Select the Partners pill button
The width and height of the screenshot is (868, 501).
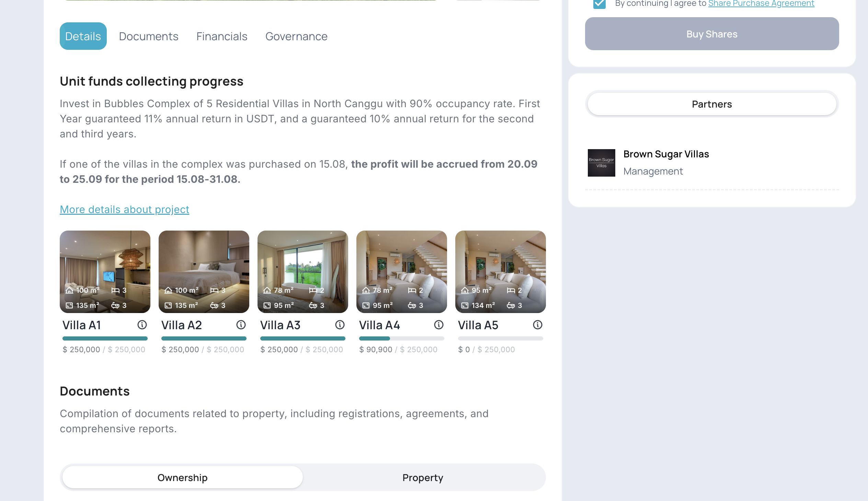pos(711,104)
